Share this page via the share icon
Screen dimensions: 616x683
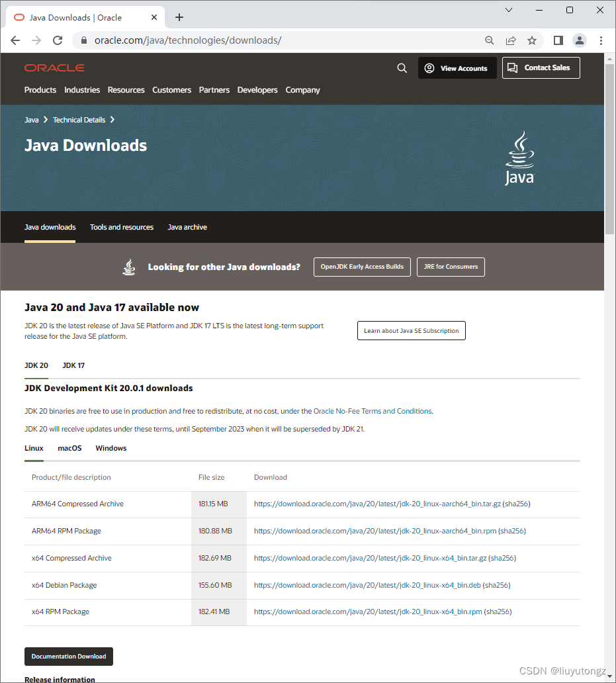tap(511, 40)
